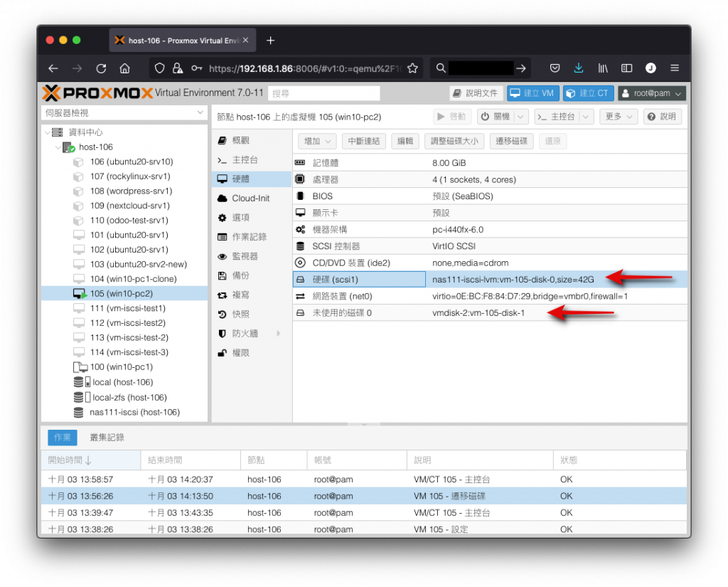The width and height of the screenshot is (728, 587).
Task: Reload the page with refresh icon
Action: pyautogui.click(x=101, y=68)
